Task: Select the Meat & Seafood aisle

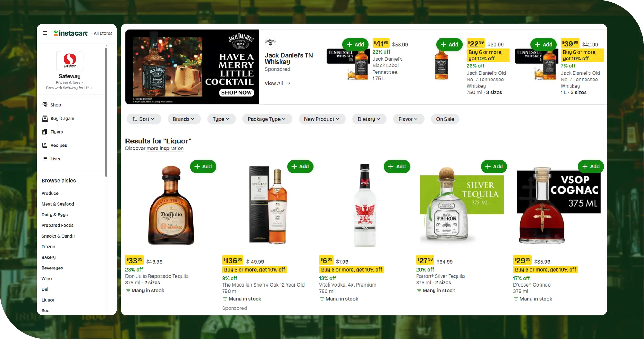Action: click(58, 204)
